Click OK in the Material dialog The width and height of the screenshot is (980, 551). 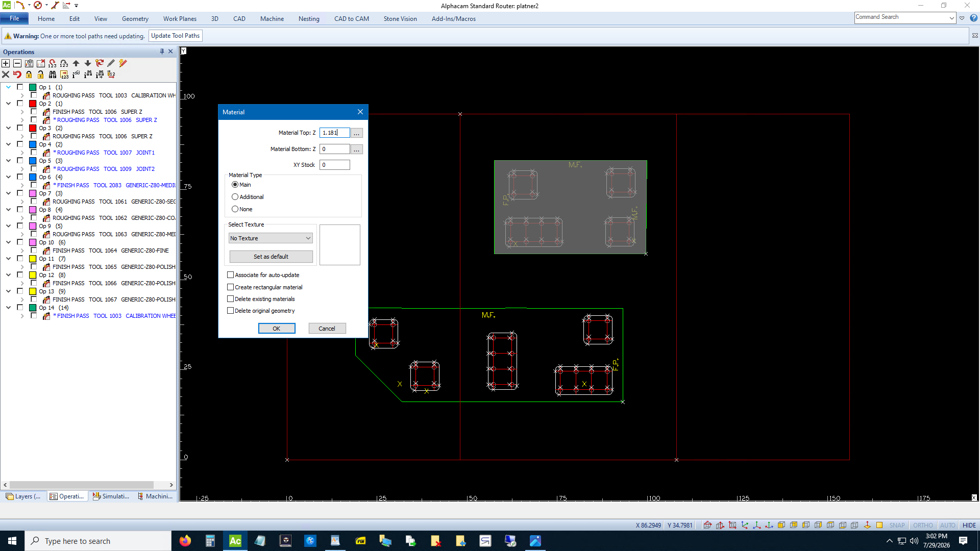coord(277,329)
